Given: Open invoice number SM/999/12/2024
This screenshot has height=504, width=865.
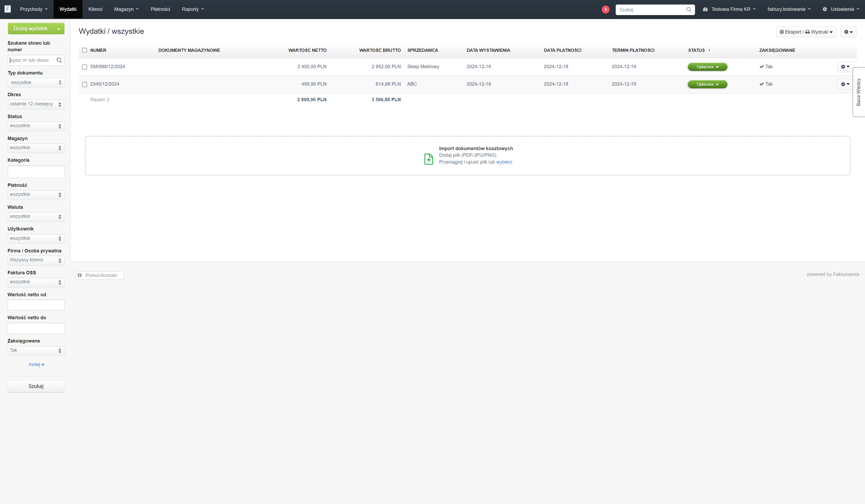Looking at the screenshot, I should 107,67.
